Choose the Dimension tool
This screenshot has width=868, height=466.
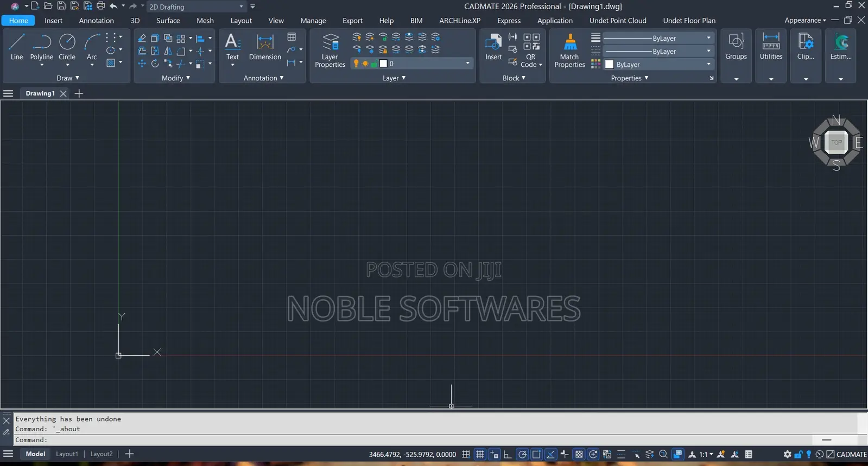tap(265, 47)
